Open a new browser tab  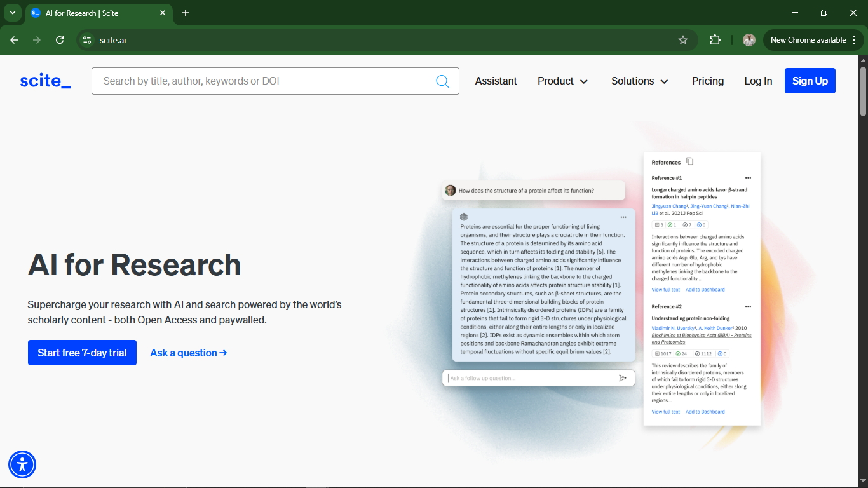tap(186, 13)
